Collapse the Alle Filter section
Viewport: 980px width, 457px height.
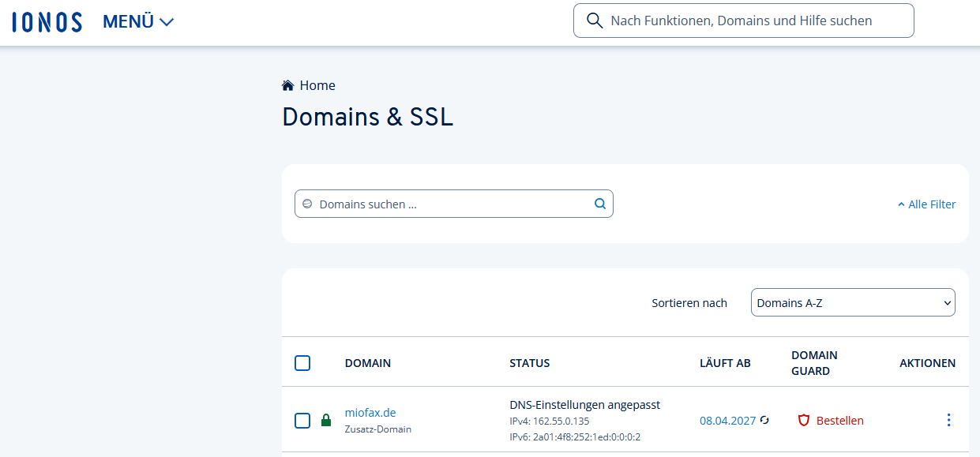pyautogui.click(x=926, y=204)
